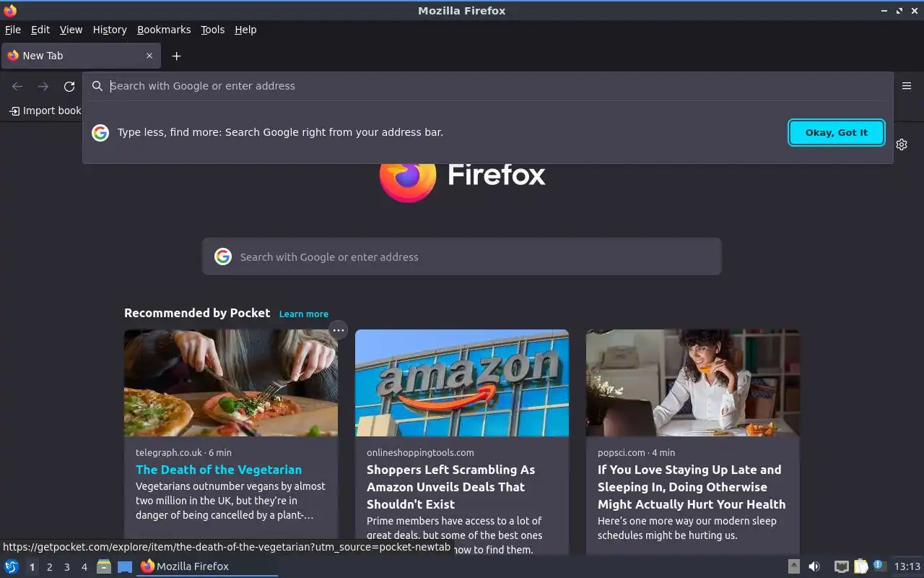Click the Google logo in page search box
This screenshot has height=578, width=924.
pyautogui.click(x=223, y=256)
